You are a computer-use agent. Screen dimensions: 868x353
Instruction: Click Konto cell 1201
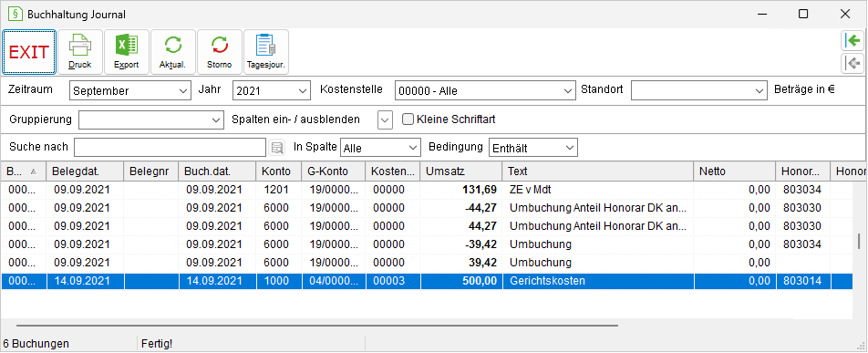[x=276, y=190]
